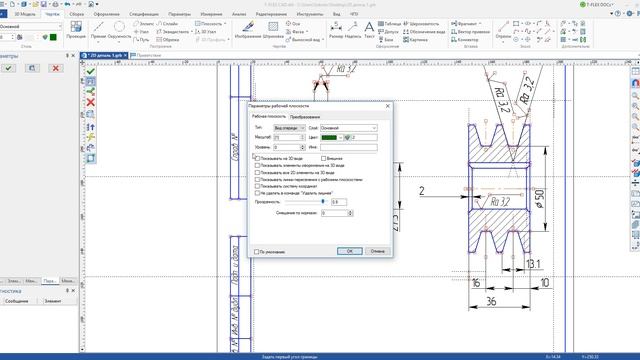640x360 pixels.
Task: Select the Штриховка hatch tool
Action: tap(273, 30)
